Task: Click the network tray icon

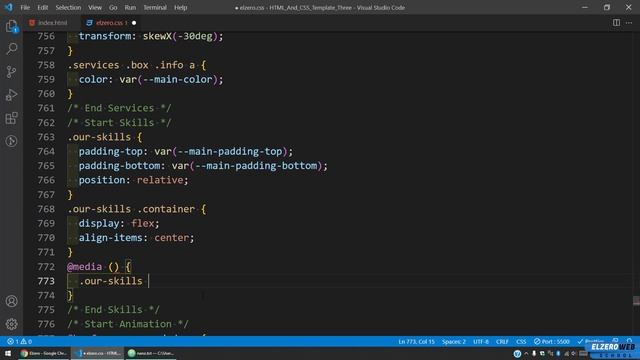Action: pos(567,353)
